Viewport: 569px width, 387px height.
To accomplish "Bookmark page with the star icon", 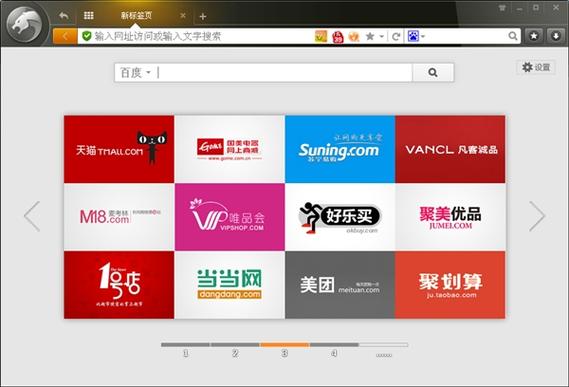I will point(370,36).
